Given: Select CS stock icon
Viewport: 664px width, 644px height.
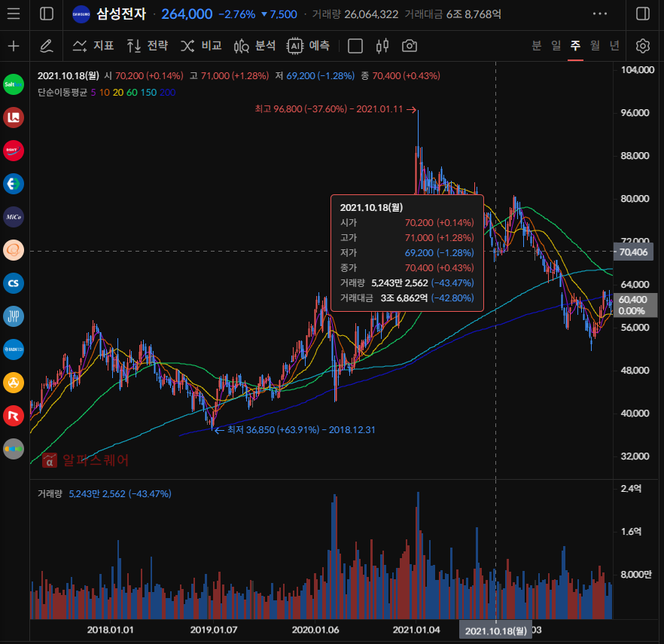Looking at the screenshot, I should point(14,283).
